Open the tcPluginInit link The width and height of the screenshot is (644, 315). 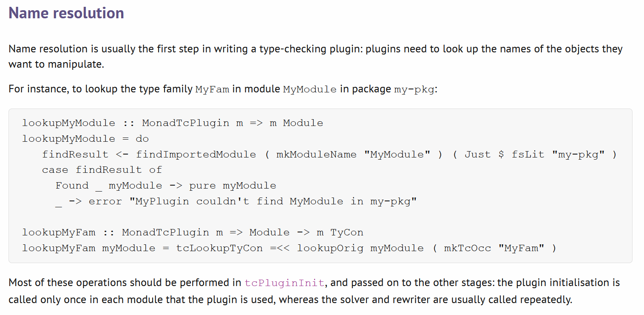click(284, 283)
